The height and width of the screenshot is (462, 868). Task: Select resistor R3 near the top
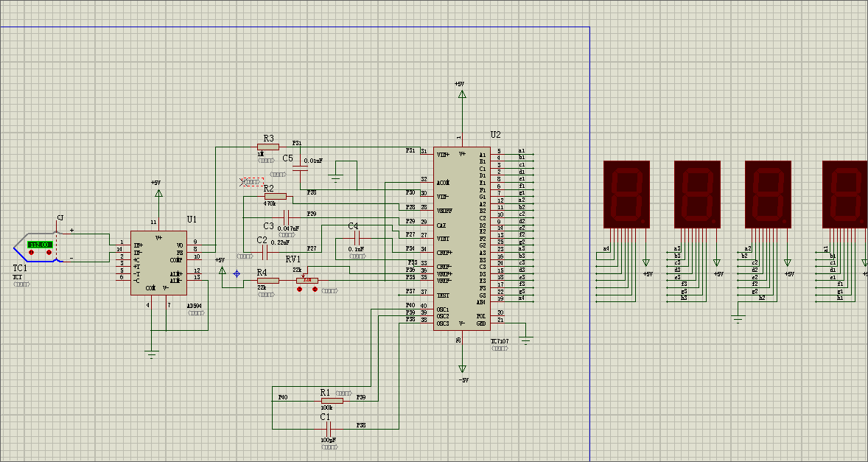coord(268,147)
